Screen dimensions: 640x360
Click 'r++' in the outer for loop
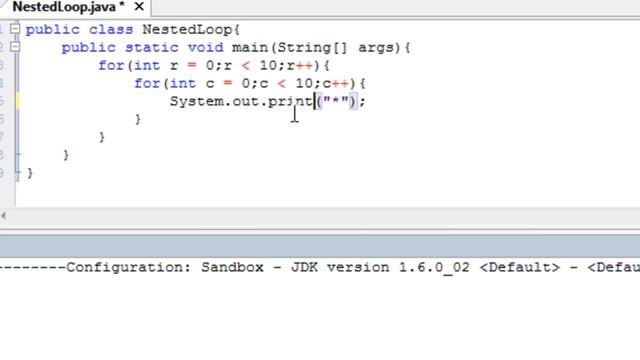point(300,66)
